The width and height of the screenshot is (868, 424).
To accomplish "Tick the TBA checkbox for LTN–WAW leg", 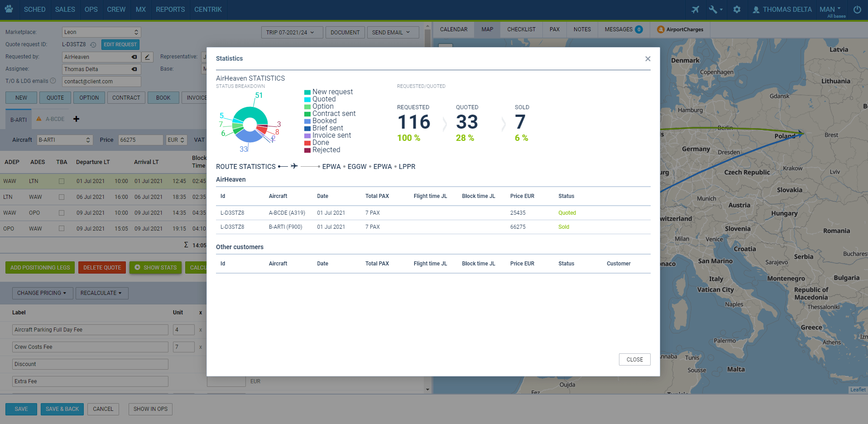I will coord(62,197).
